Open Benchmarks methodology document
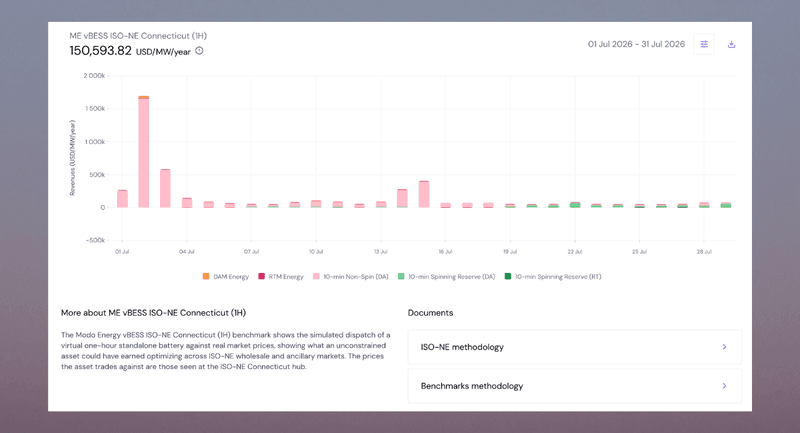The image size is (800, 433). pos(574,386)
